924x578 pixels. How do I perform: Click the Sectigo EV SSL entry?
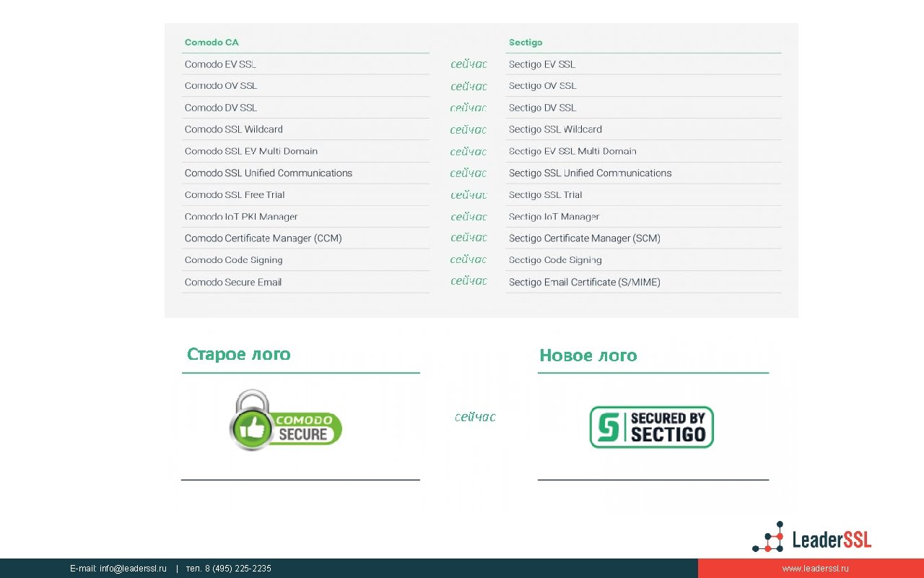[542, 64]
